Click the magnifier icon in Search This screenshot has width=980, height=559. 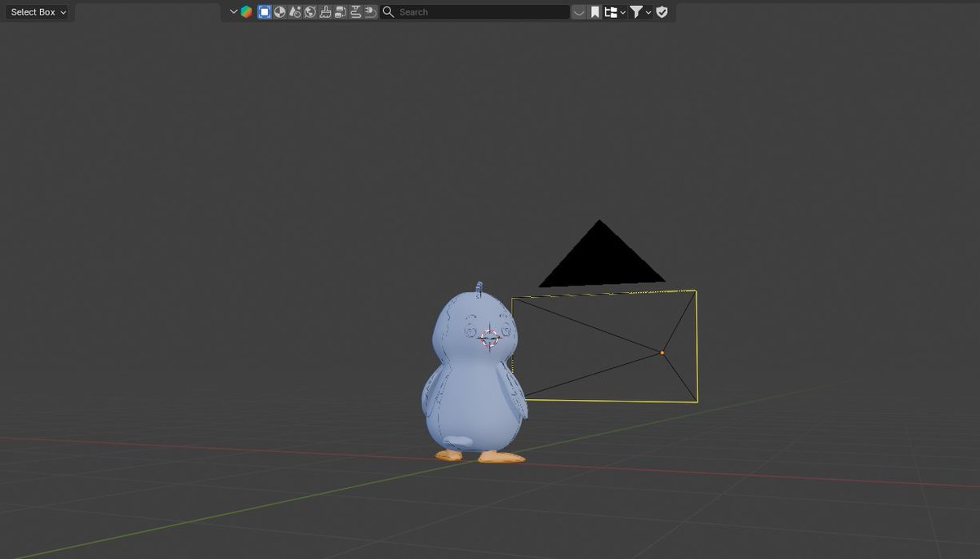click(x=388, y=12)
